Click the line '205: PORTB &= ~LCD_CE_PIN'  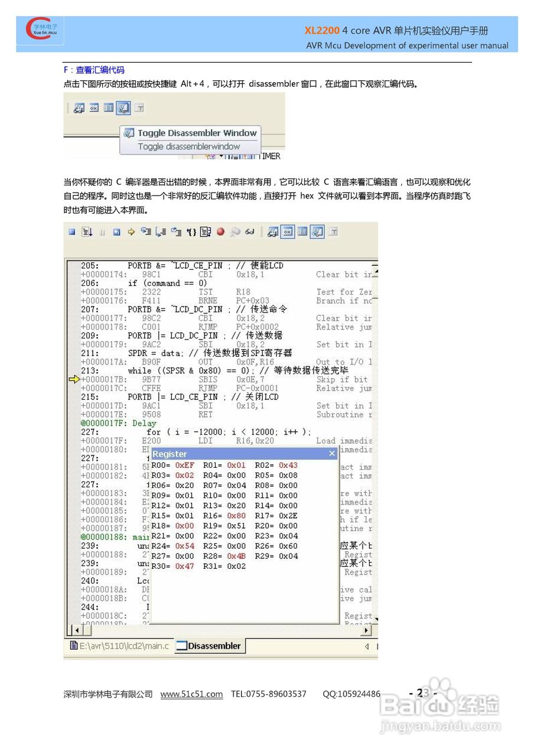pyautogui.click(x=182, y=266)
